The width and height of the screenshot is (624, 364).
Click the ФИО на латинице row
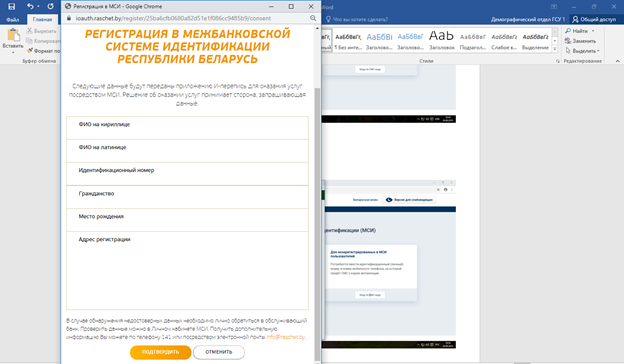(x=187, y=151)
